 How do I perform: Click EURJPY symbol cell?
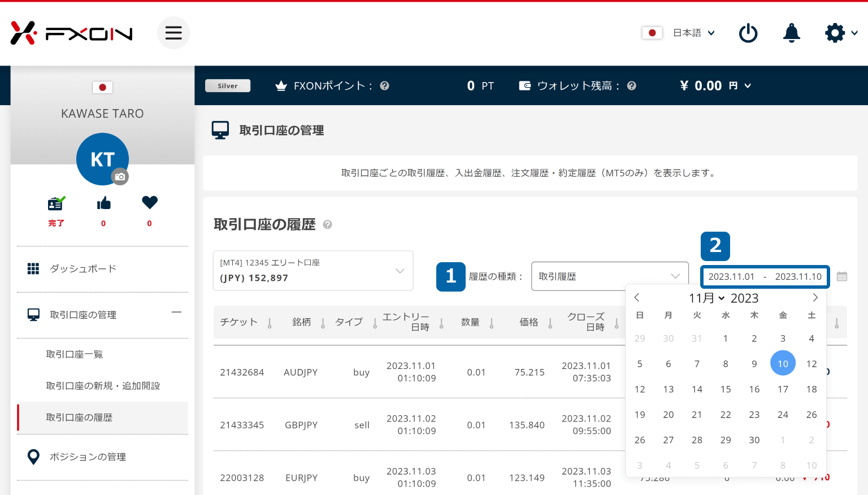coord(302,477)
